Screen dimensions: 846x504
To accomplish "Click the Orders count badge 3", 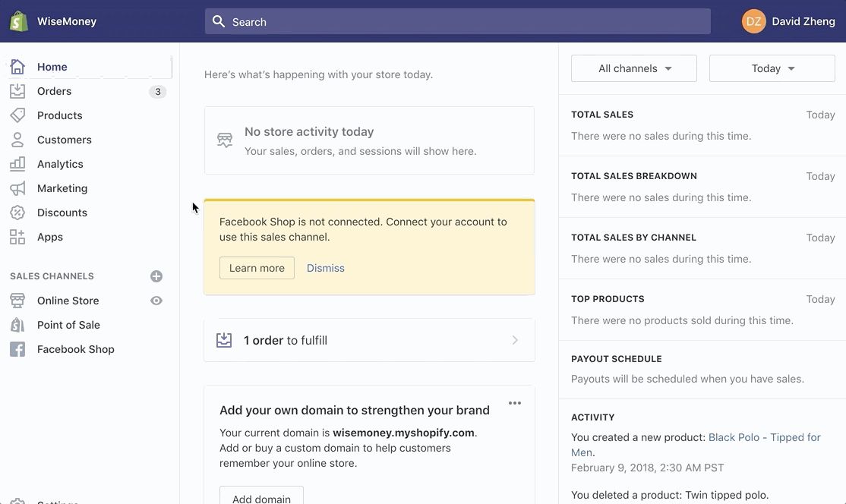I will click(x=157, y=92).
